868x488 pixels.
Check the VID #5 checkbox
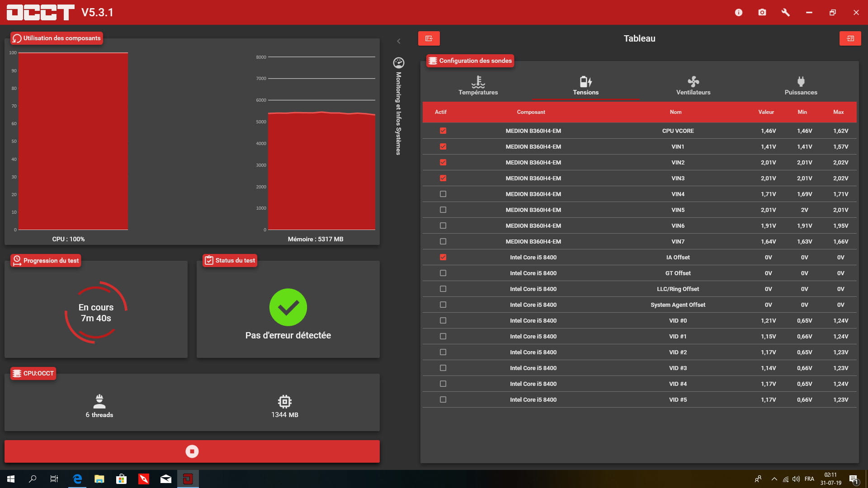coord(443,399)
